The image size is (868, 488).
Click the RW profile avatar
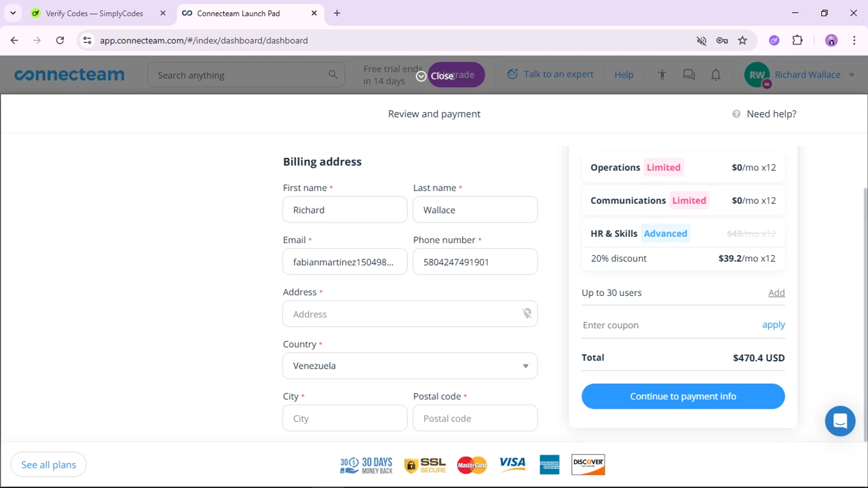point(757,75)
